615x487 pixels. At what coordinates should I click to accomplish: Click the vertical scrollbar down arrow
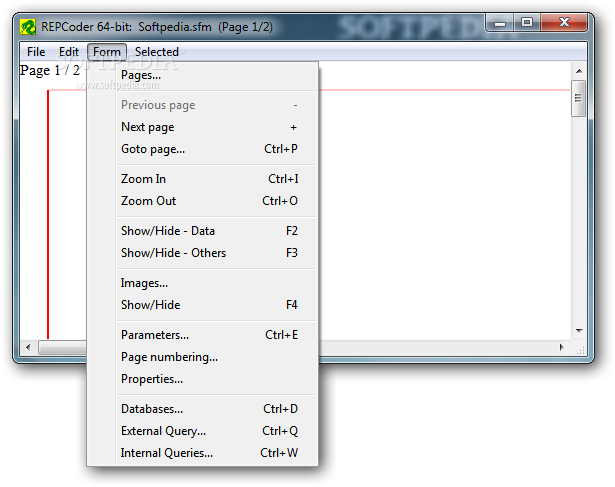click(x=579, y=331)
